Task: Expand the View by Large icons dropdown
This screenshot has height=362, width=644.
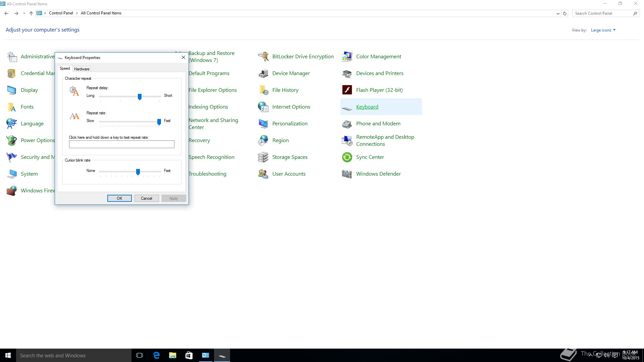Action: [x=603, y=30]
